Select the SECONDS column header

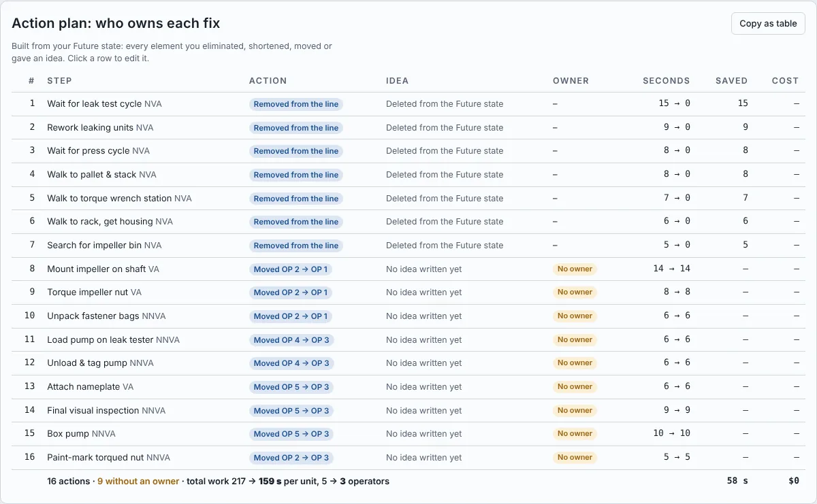[x=667, y=81]
